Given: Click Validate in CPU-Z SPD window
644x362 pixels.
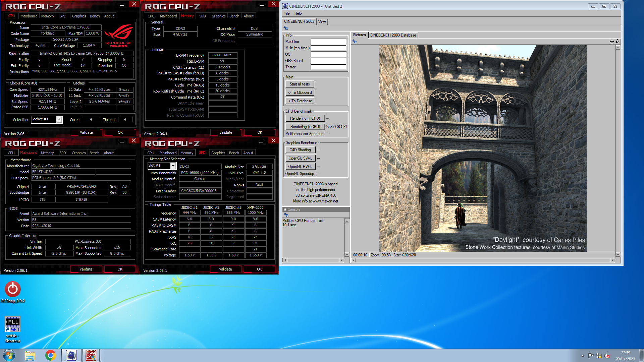Looking at the screenshot, I should tap(225, 269).
